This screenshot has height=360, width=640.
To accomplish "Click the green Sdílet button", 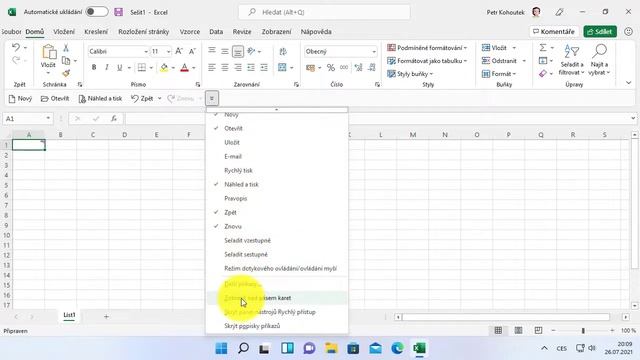I will coord(600,31).
